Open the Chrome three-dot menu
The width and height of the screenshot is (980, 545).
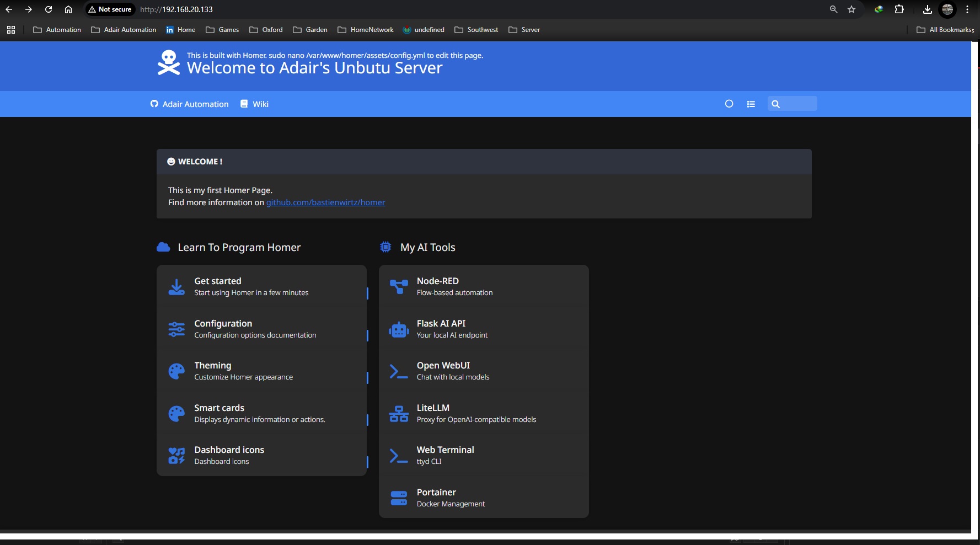click(x=967, y=9)
